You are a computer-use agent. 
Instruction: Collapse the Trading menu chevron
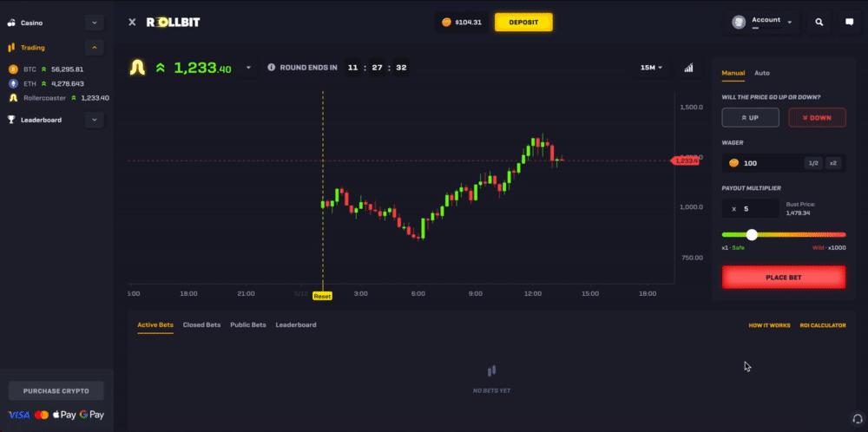click(94, 48)
